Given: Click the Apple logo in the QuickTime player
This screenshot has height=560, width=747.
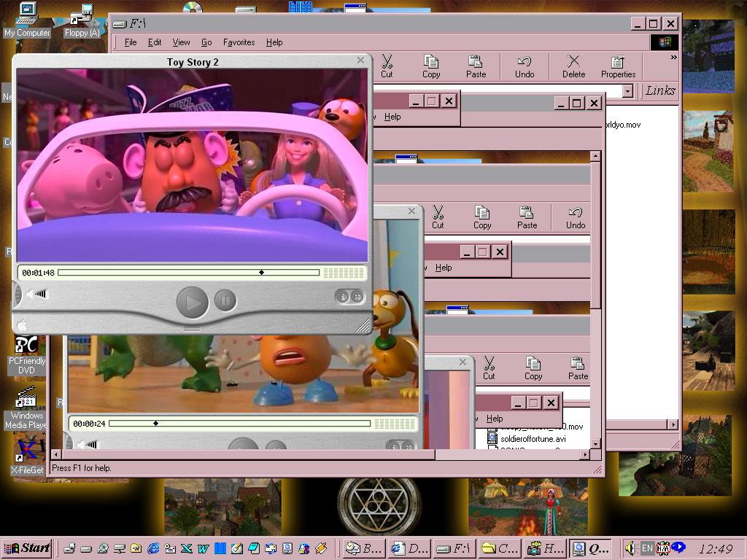Looking at the screenshot, I should (x=23, y=325).
